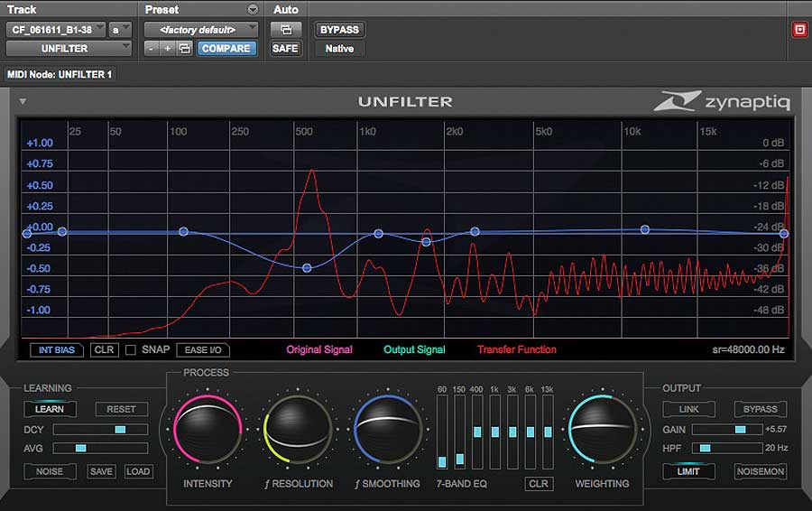Click the NOISEMON button
Screen dimensions: 812x511
point(761,471)
